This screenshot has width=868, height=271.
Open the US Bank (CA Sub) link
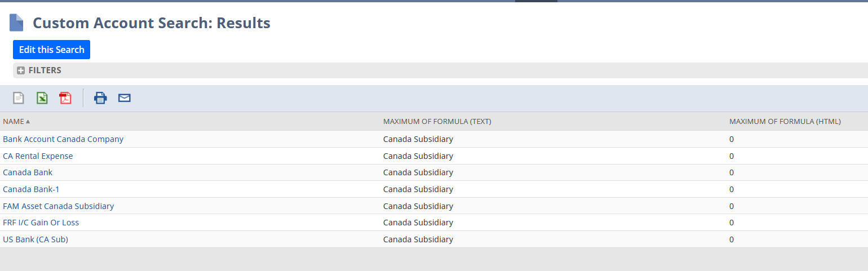(x=36, y=239)
